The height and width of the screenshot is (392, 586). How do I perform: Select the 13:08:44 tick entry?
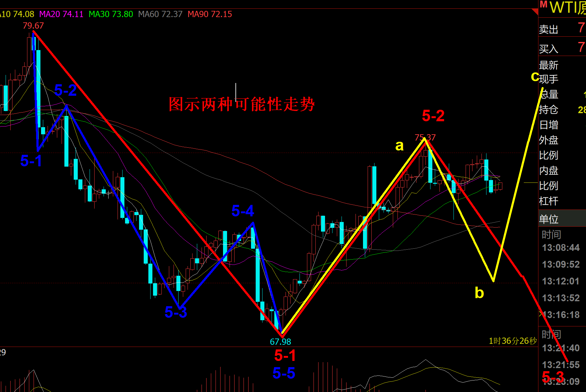click(x=561, y=248)
